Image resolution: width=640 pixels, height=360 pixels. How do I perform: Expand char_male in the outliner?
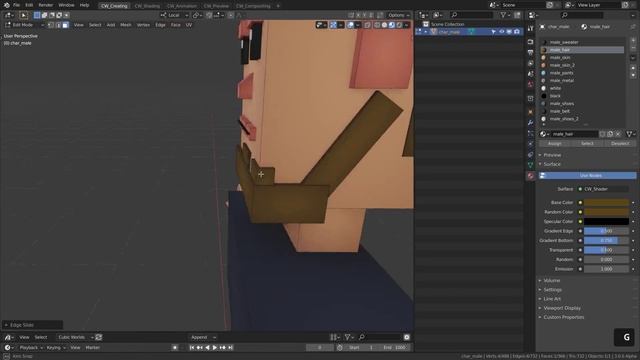[x=426, y=32]
